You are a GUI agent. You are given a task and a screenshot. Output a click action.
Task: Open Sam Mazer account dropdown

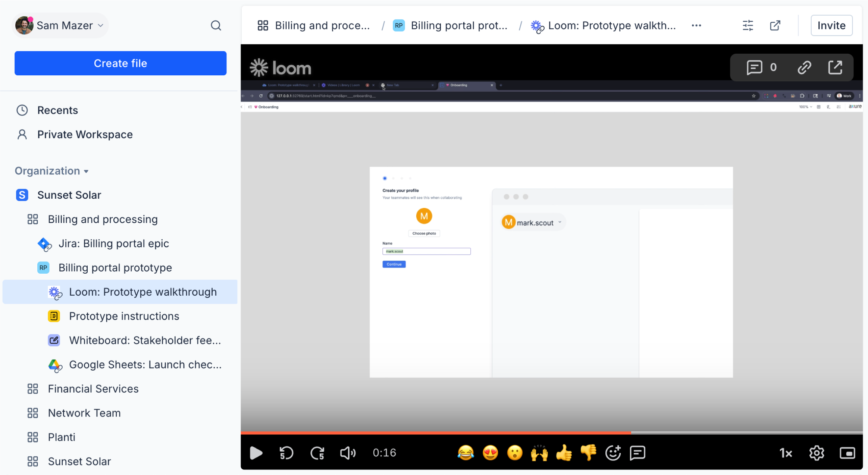[x=60, y=25]
